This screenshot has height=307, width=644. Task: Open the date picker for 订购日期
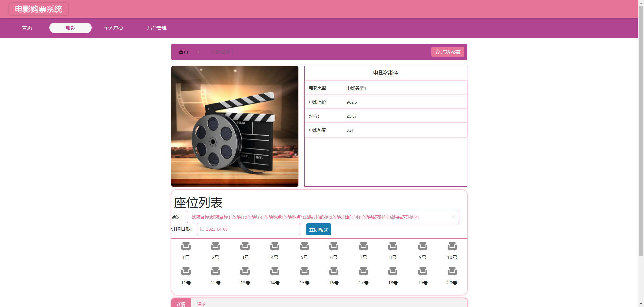248,229
